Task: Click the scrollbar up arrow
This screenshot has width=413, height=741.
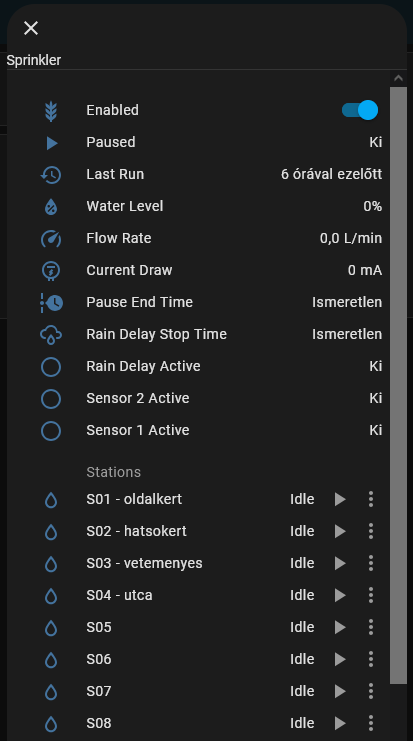Action: click(398, 78)
